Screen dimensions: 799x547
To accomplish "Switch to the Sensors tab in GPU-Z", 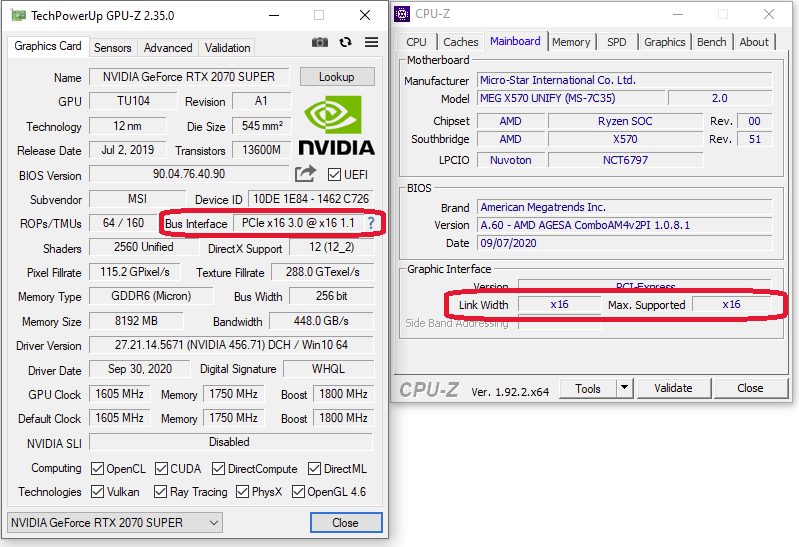I will tap(113, 48).
